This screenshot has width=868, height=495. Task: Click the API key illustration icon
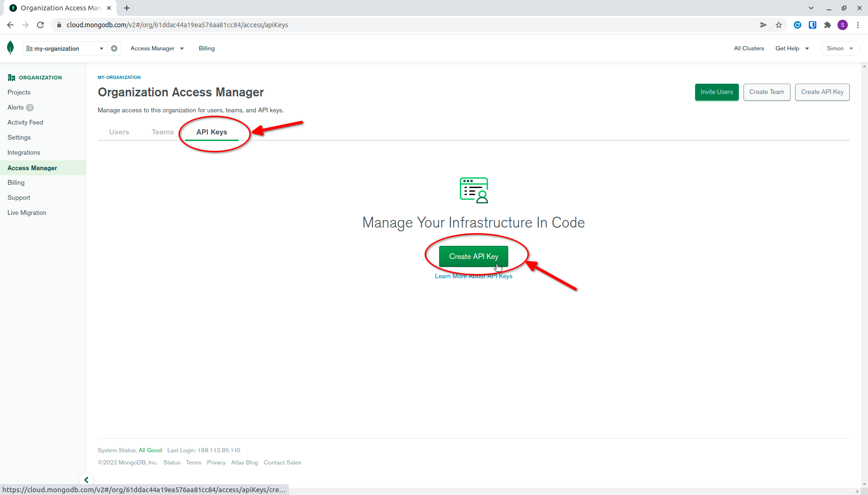(x=474, y=190)
